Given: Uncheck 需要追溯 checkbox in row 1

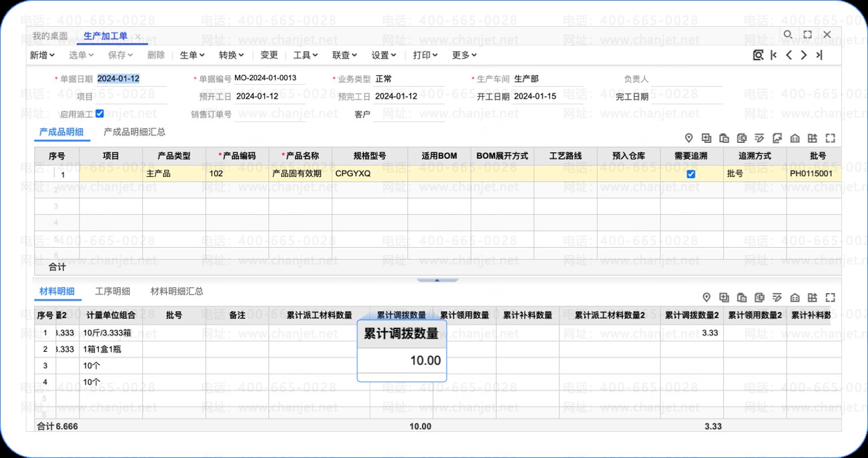Looking at the screenshot, I should coord(691,174).
